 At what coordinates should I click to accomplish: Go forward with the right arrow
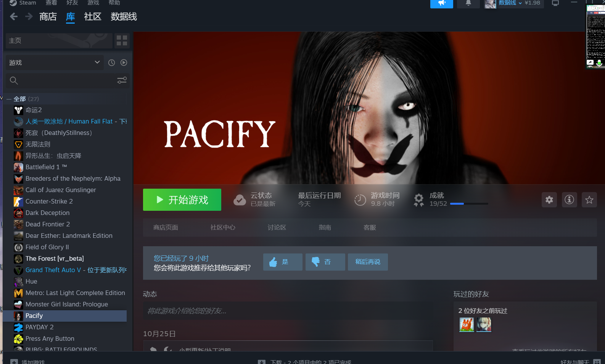tap(29, 16)
